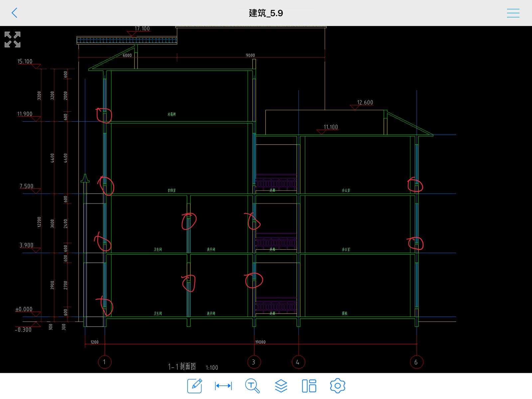The image size is (532, 399).
Task: Tap the 洗手间 label at the ±0.000 level
Action: tap(211, 314)
